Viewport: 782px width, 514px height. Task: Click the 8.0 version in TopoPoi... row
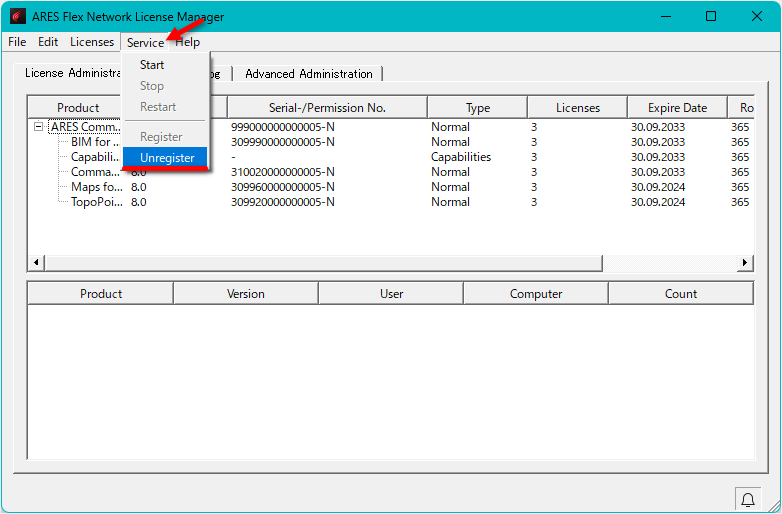[x=138, y=202]
